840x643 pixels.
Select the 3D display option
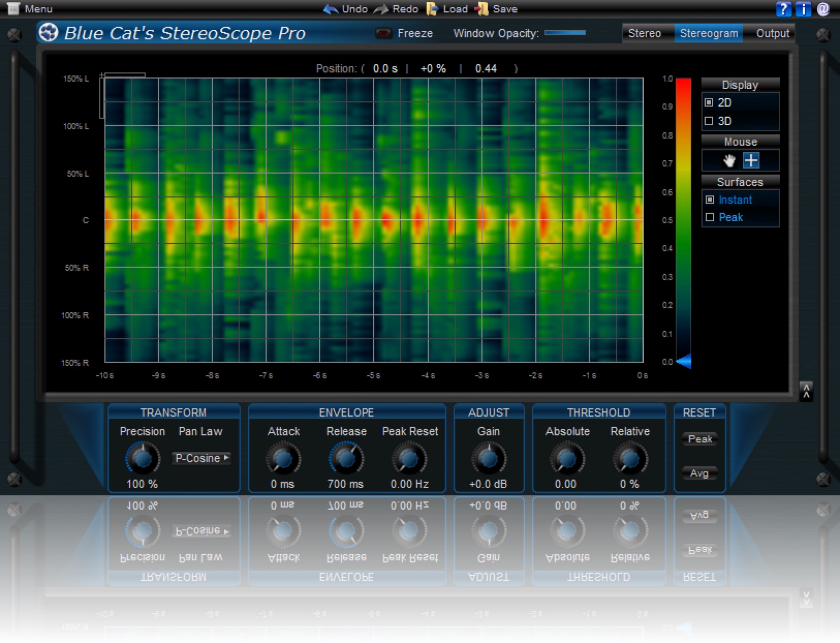pyautogui.click(x=709, y=121)
